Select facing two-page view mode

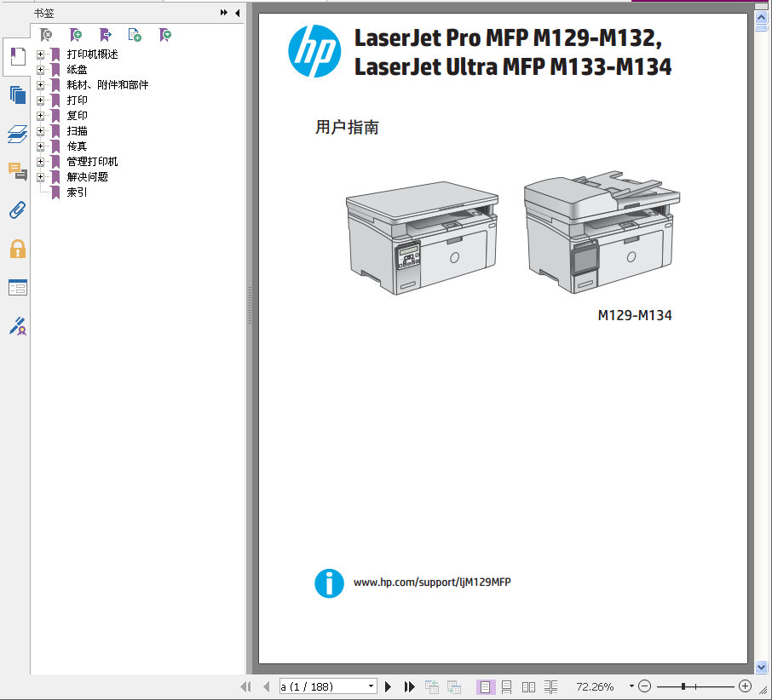click(529, 686)
